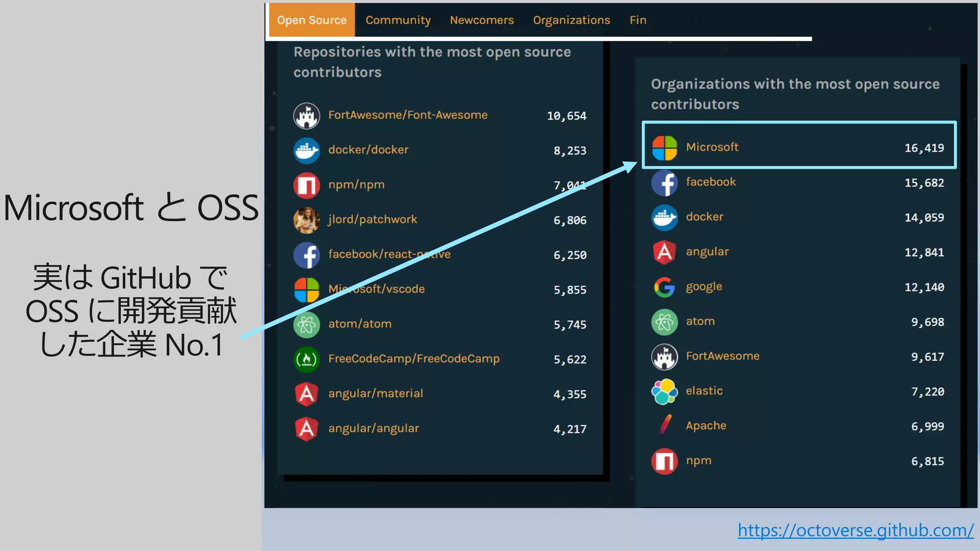Click the FreeCodeCamp flame icon
Screen dimensions: 980x551
coord(307,359)
